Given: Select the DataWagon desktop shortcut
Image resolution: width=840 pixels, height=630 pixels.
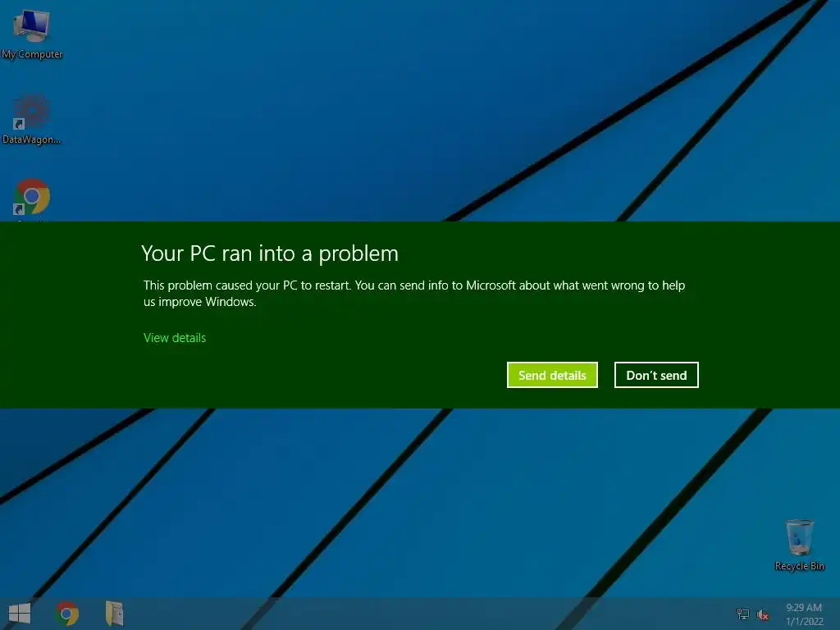Looking at the screenshot, I should point(32,120).
